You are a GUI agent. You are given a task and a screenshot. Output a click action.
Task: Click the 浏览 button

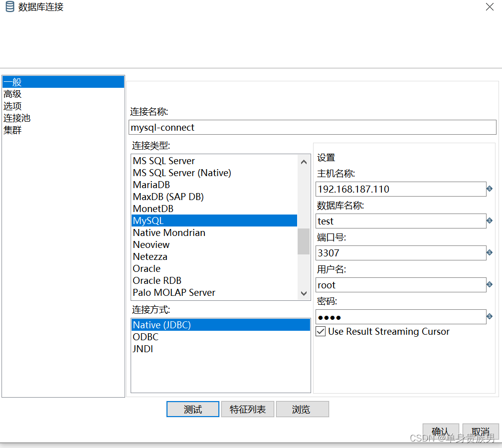coord(302,409)
